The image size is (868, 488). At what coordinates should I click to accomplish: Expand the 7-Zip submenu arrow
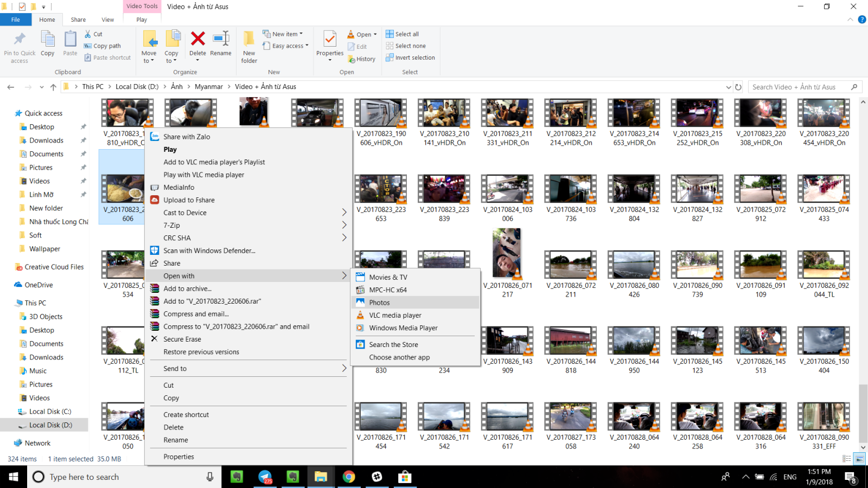coord(344,225)
